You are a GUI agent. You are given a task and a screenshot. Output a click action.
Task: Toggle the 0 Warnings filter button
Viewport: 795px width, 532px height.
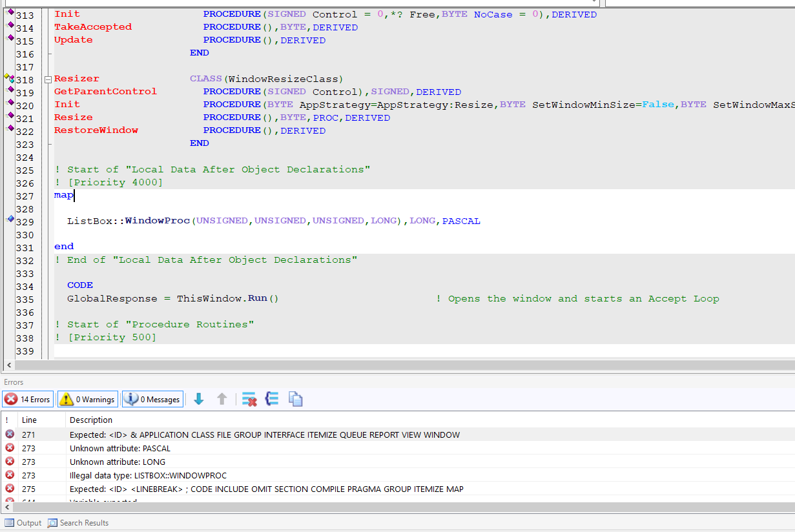[x=88, y=400]
